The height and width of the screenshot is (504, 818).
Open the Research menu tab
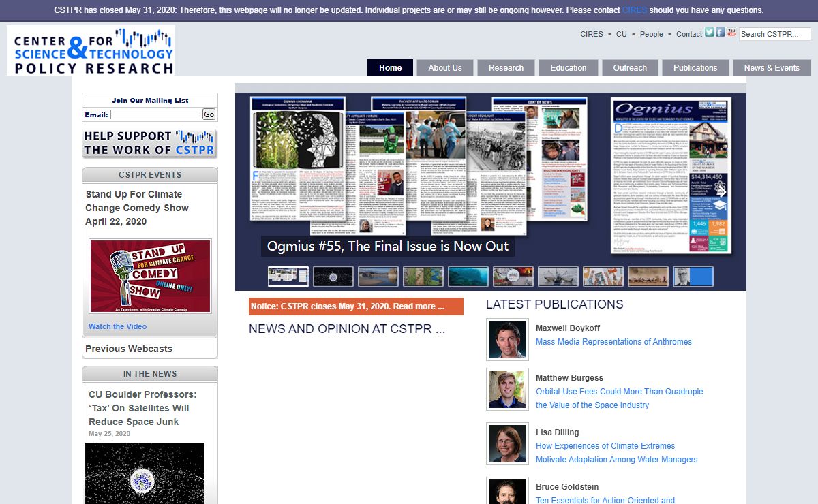click(x=506, y=68)
